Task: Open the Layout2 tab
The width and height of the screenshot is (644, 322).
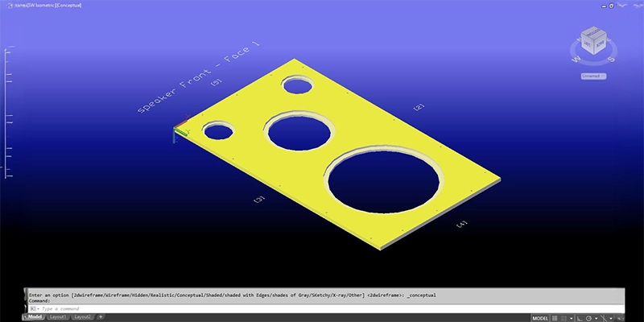Action: pos(83,317)
